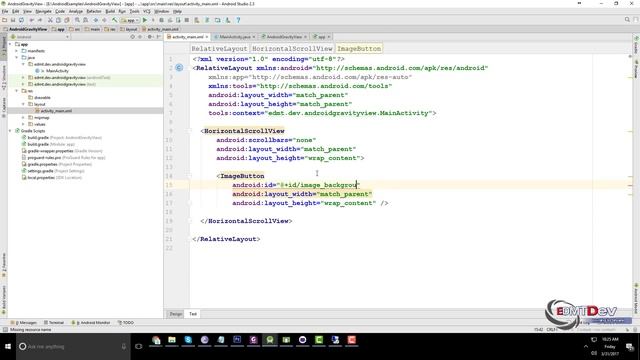
Task: Click the hide Project panel icon
Action: pos(158,37)
